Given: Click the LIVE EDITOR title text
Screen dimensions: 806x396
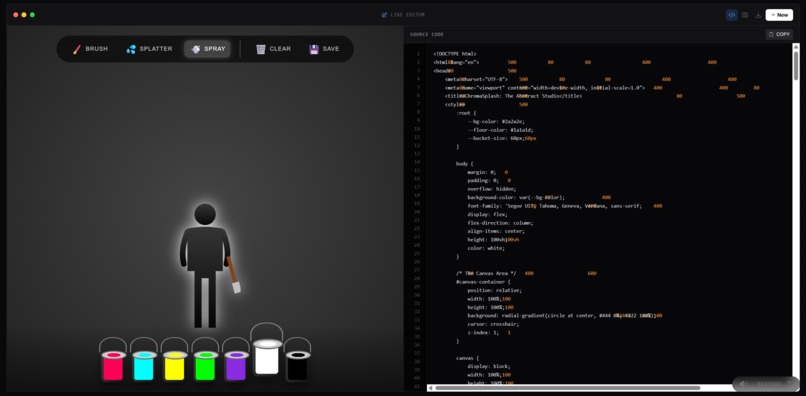Looking at the screenshot, I should pyautogui.click(x=408, y=15).
